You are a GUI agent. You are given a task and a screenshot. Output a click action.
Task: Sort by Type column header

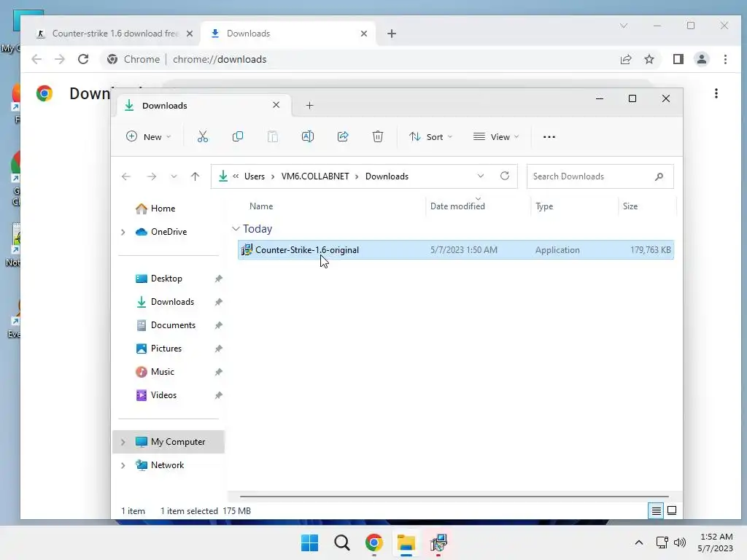tap(544, 206)
